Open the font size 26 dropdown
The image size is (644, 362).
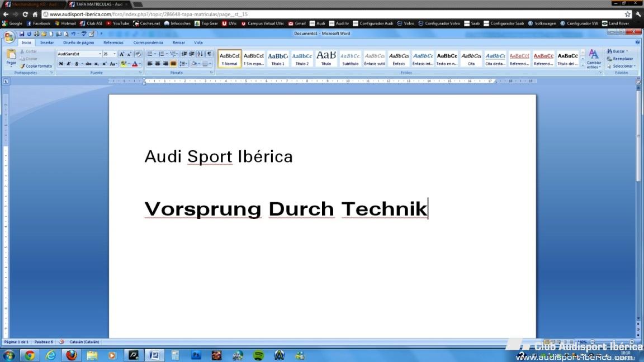(x=114, y=54)
